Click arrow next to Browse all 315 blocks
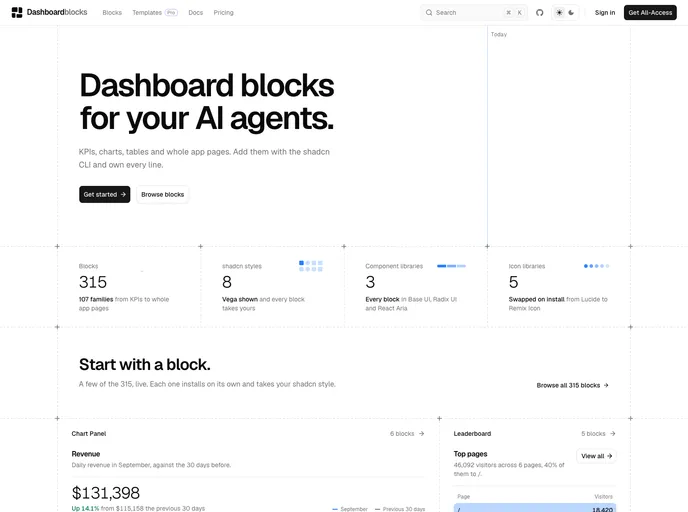The width and height of the screenshot is (688, 512). (606, 385)
